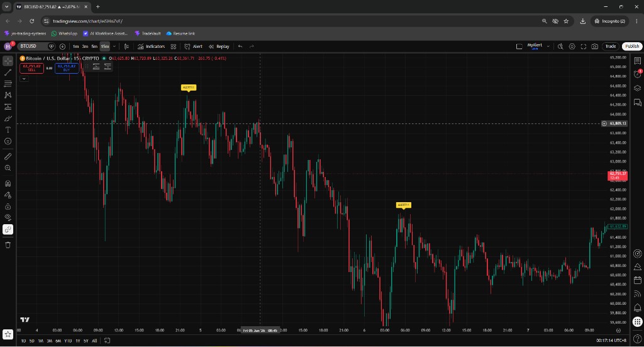This screenshot has height=347, width=644.
Task: Open the watchlist panel icon
Action: click(638, 61)
